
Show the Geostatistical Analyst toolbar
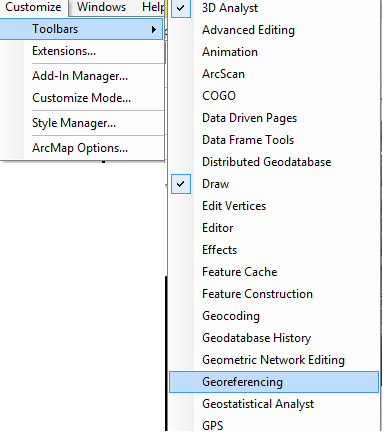click(274, 404)
